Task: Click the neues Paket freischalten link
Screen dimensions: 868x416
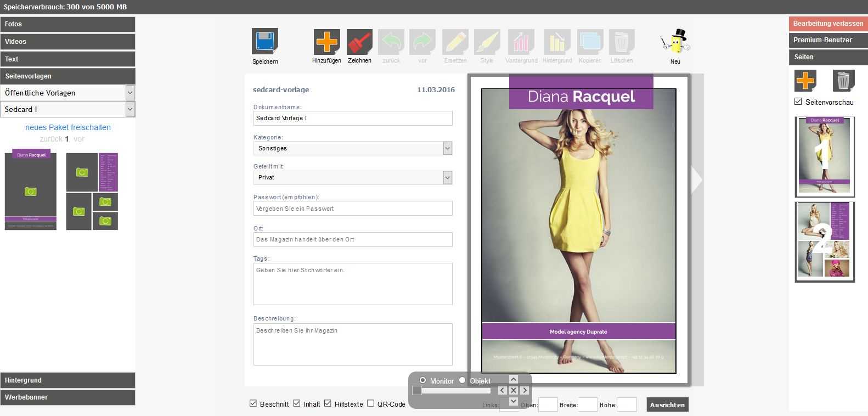Action: pyautogui.click(x=68, y=127)
